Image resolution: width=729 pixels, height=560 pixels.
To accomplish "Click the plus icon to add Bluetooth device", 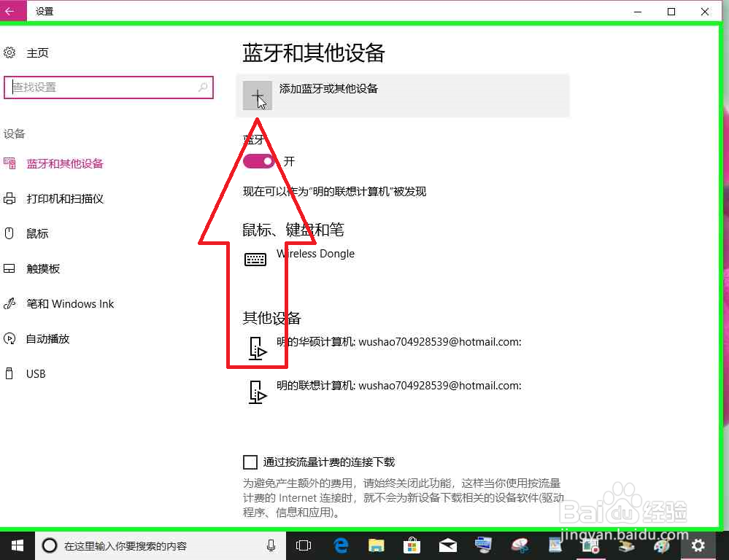I will coord(257,96).
